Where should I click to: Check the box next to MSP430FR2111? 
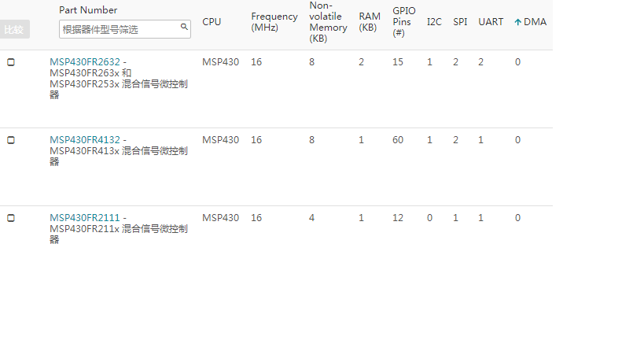coord(11,218)
